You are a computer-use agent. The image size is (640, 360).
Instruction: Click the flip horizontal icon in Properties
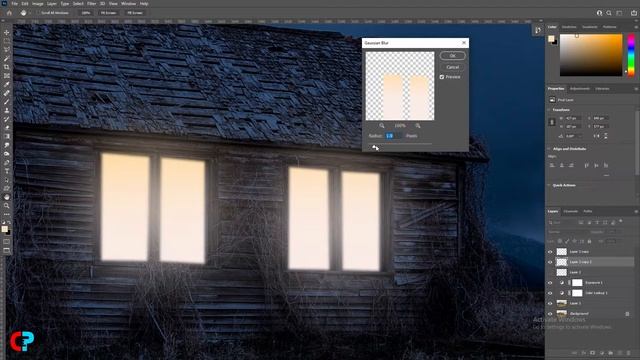click(x=597, y=136)
